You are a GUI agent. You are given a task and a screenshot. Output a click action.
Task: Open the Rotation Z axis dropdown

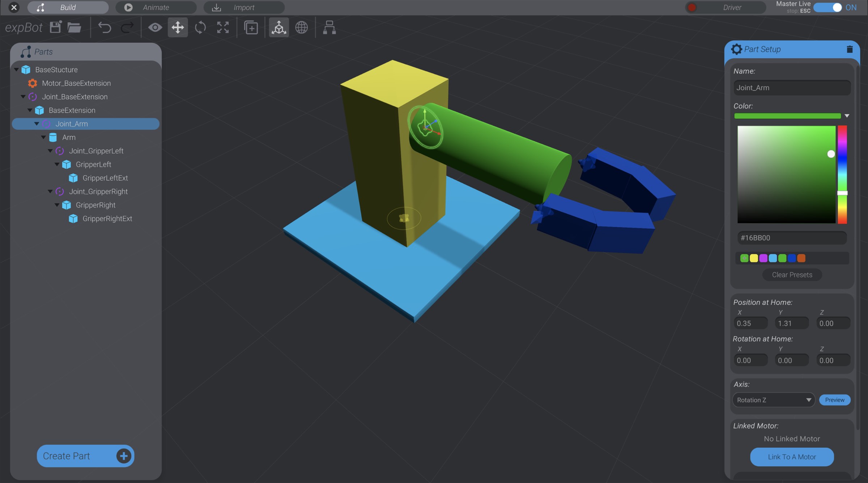(x=773, y=400)
